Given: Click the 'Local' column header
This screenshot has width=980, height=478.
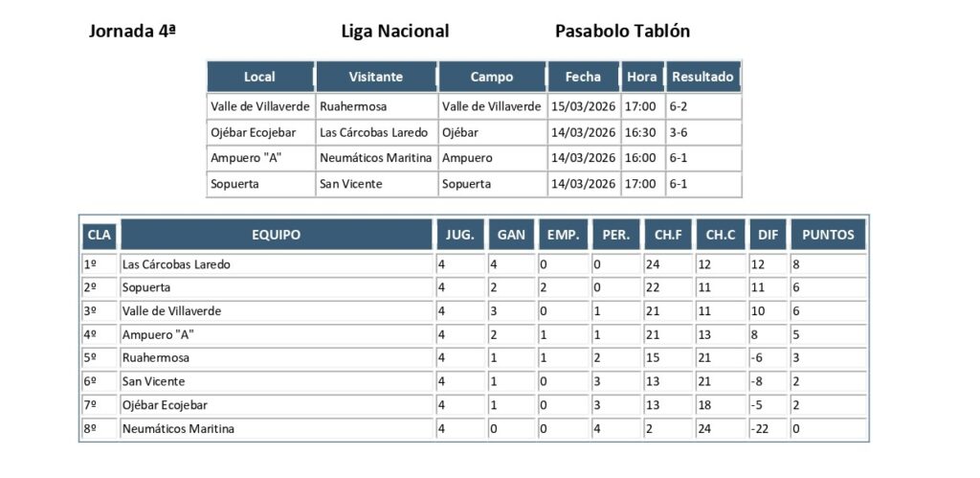Looking at the screenshot, I should pyautogui.click(x=260, y=77).
